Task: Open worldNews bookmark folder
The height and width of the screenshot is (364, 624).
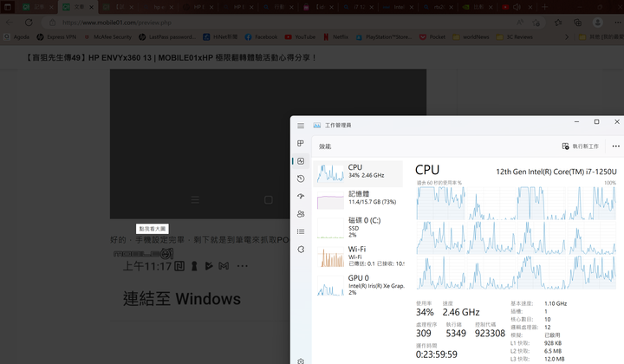Action: 471,37
